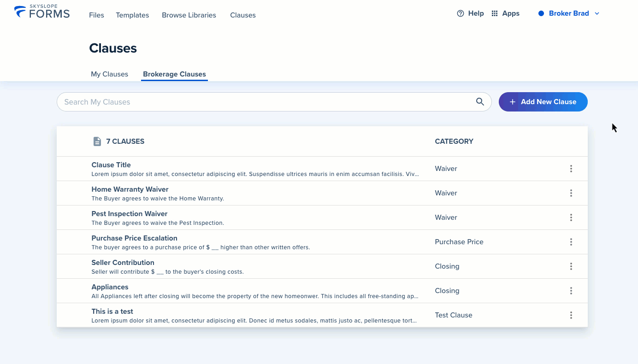The width and height of the screenshot is (638, 364).
Task: Go to Browse Libraries in navigation
Action: (189, 15)
